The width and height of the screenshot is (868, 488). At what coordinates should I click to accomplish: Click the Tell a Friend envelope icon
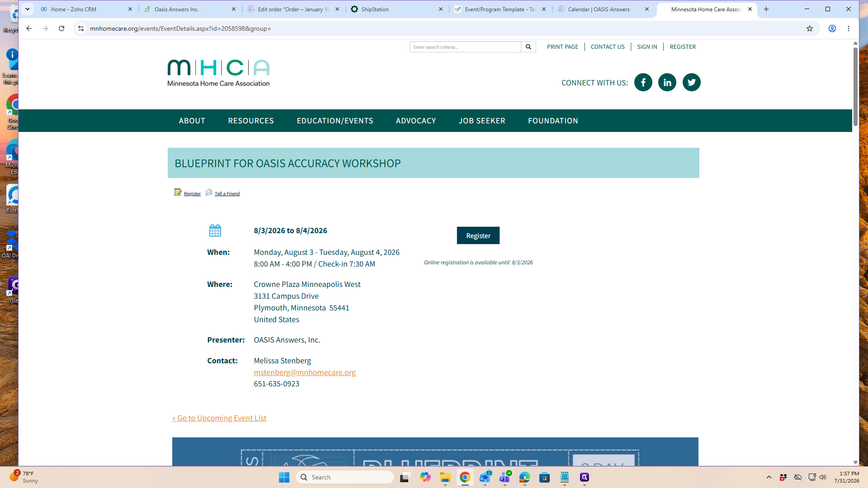tap(209, 192)
